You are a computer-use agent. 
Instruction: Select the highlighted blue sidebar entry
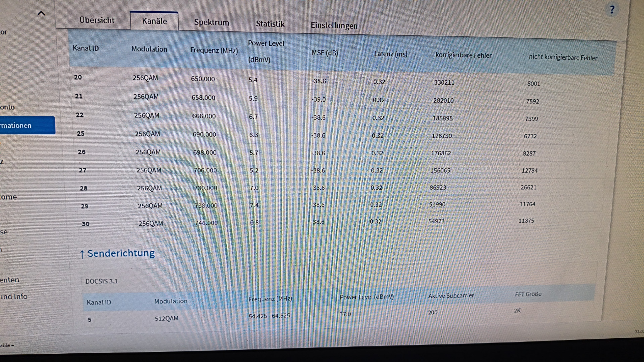(x=25, y=125)
